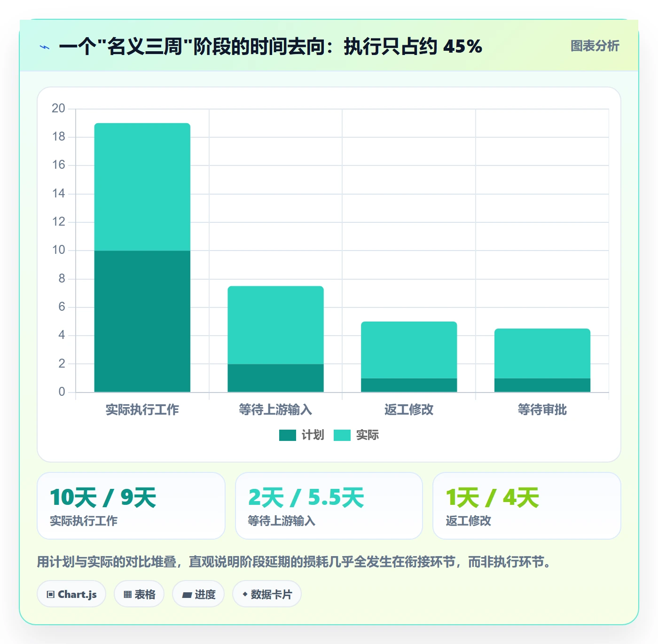The width and height of the screenshot is (658, 644).
Task: Click the 等待上游输入 caption in the stat card
Action: [282, 521]
